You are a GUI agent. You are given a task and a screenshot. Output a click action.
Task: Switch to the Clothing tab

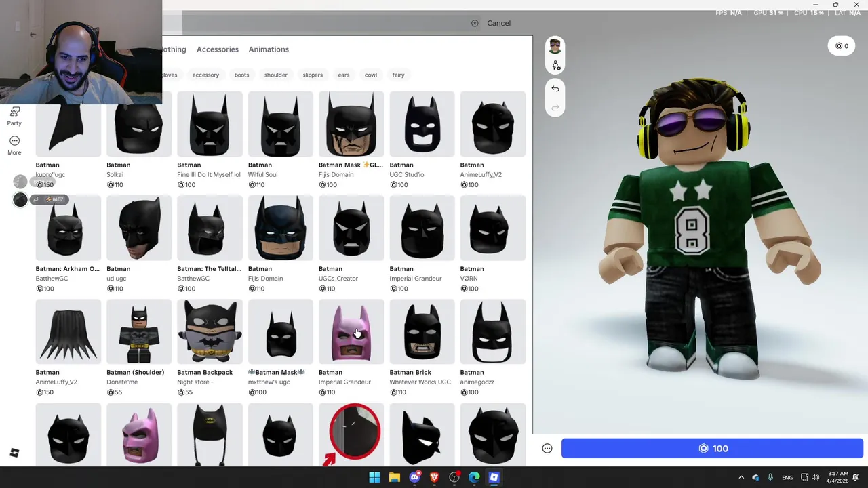[x=174, y=49]
